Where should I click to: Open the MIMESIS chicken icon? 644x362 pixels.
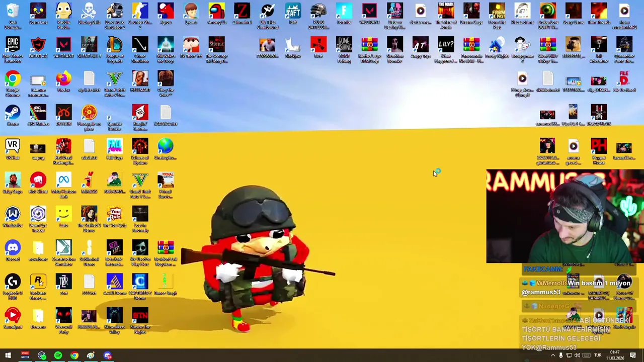click(x=89, y=183)
